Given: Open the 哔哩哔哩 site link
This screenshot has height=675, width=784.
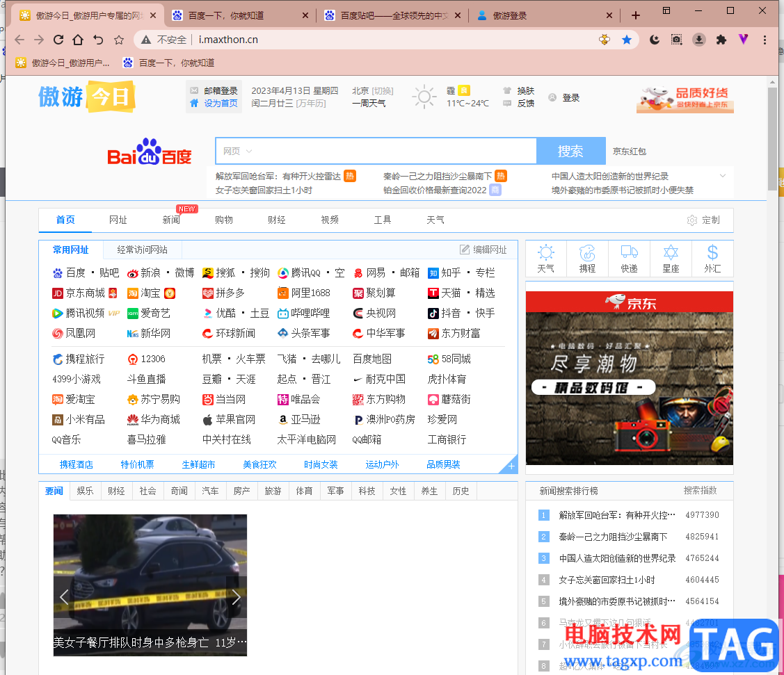Looking at the screenshot, I should coord(310,314).
